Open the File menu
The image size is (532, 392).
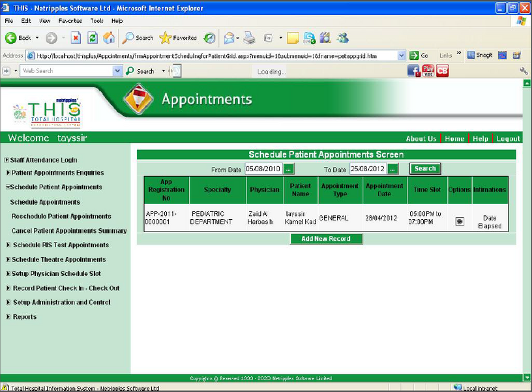pos(9,21)
